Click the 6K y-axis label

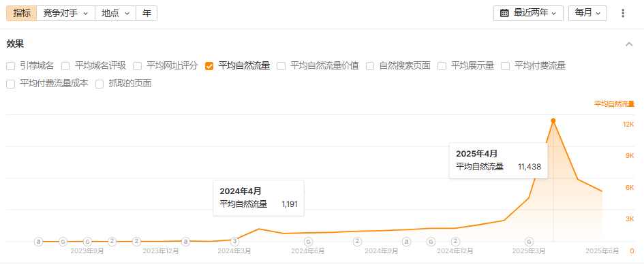630,188
